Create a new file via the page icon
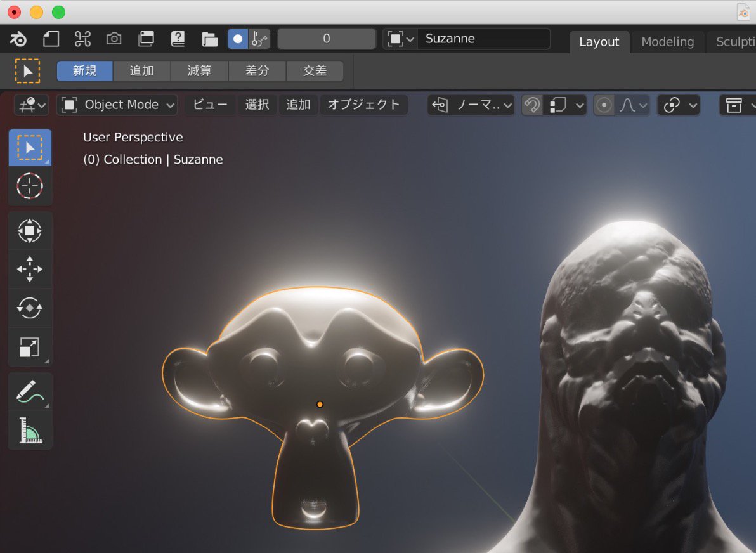 click(x=51, y=39)
